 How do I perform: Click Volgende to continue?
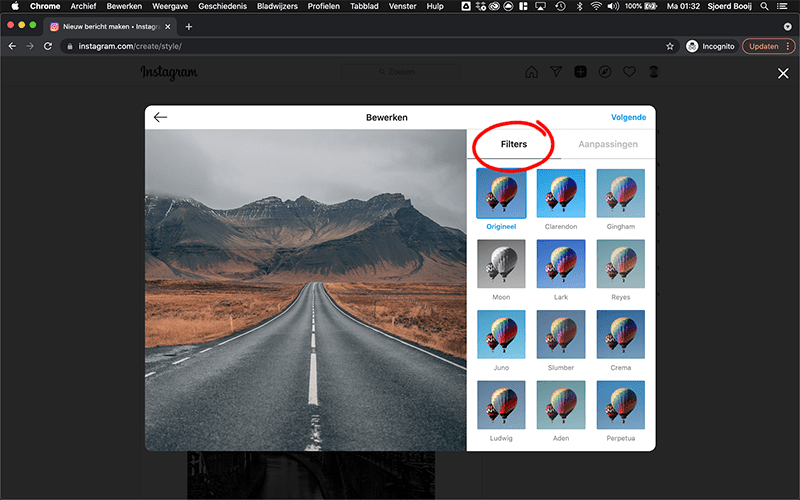[629, 117]
